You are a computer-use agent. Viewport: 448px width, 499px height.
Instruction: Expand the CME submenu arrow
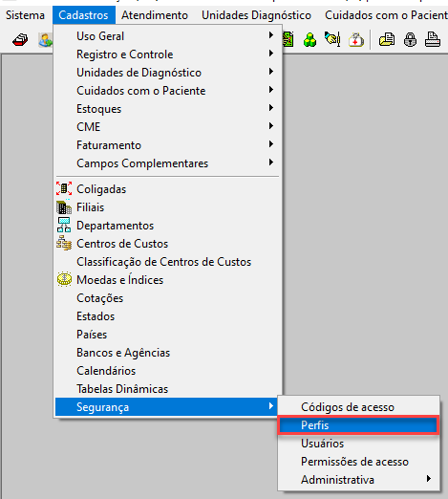click(271, 126)
